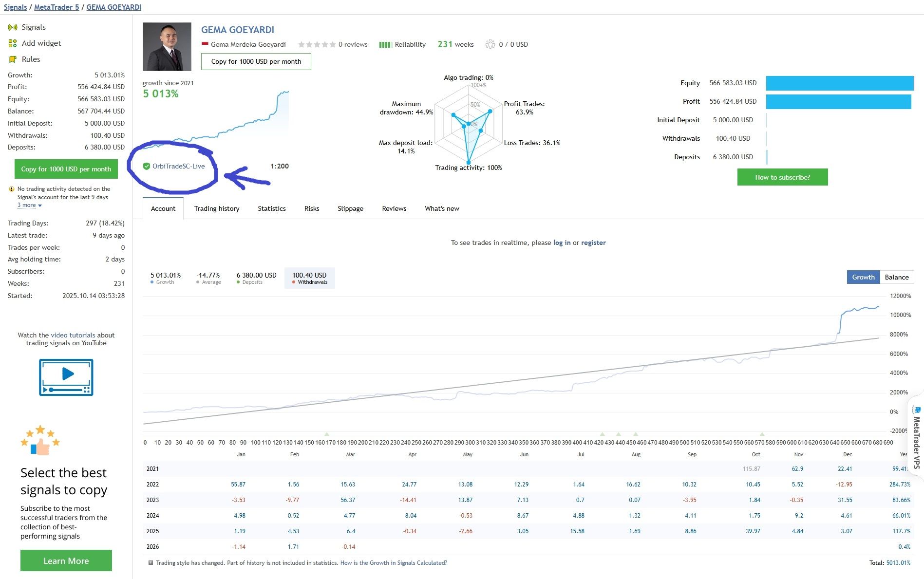Viewport: 924px width, 579px height.
Task: Switch chart to Balance view
Action: (x=896, y=277)
